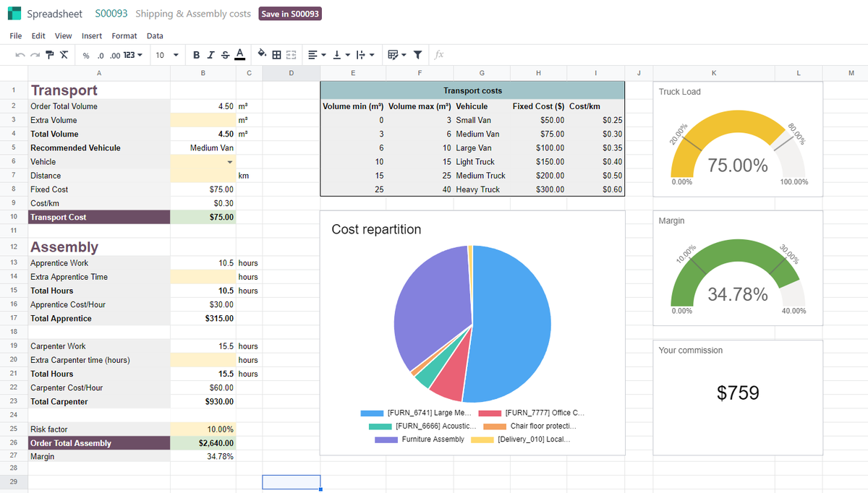The width and height of the screenshot is (868, 493).
Task: Apply percent number format
Action: (86, 55)
